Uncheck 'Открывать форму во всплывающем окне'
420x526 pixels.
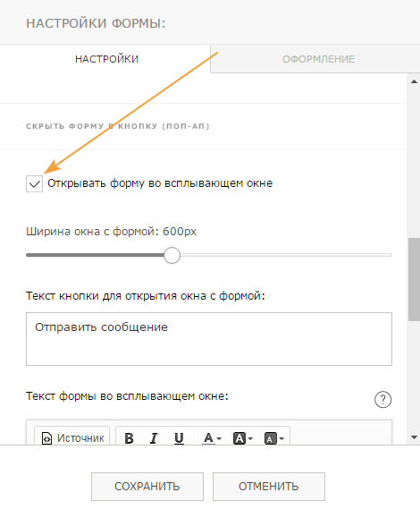coord(34,183)
